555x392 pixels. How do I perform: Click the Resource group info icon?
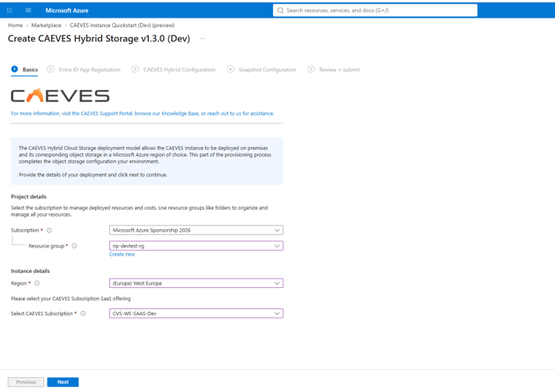coord(74,246)
